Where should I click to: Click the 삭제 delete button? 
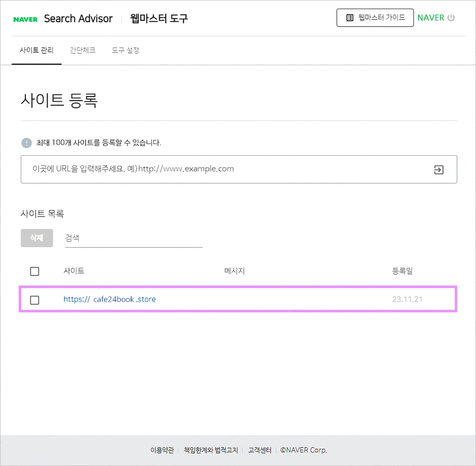click(x=37, y=238)
